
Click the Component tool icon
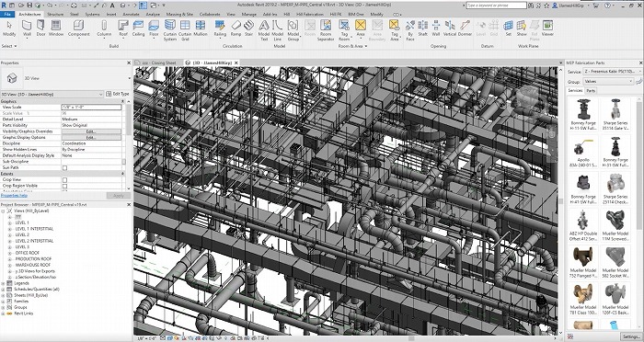(x=78, y=26)
